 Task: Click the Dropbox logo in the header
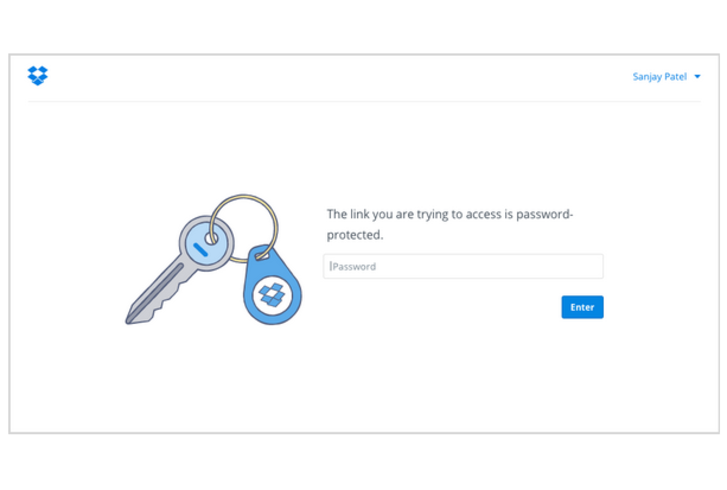38,75
